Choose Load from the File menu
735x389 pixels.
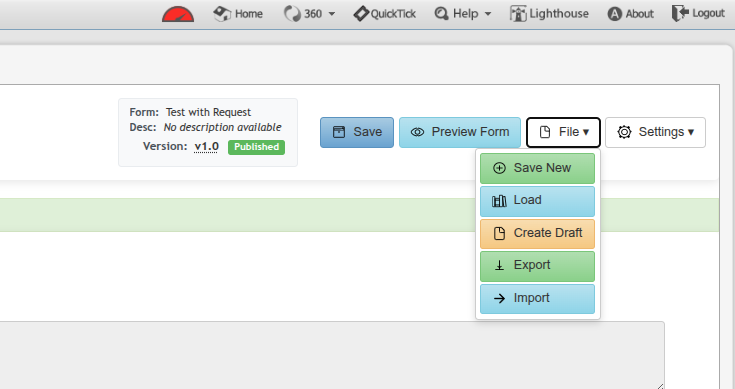pyautogui.click(x=537, y=201)
